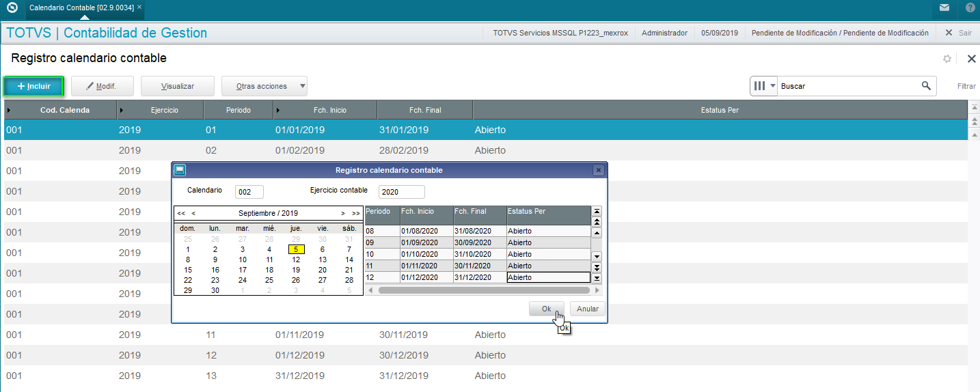This screenshot has width=980, height=392.
Task: Select day 30 in September calendar
Action: coord(215,290)
